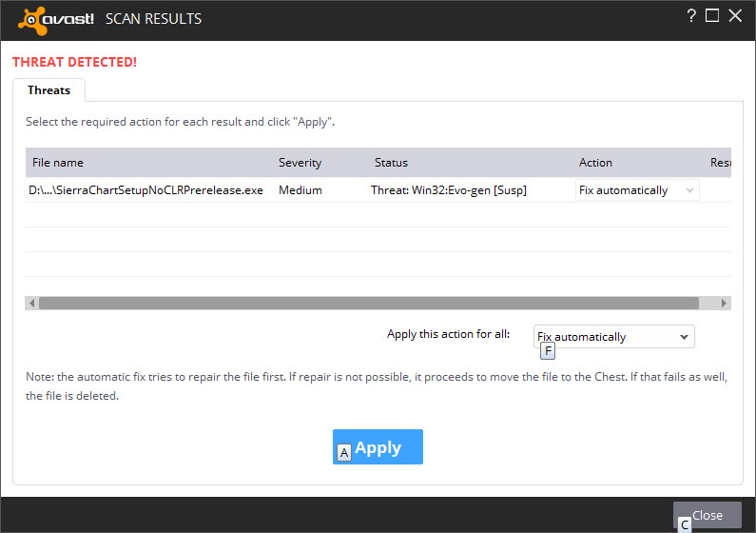Click the blue Apply button
756x533 pixels.
378,446
